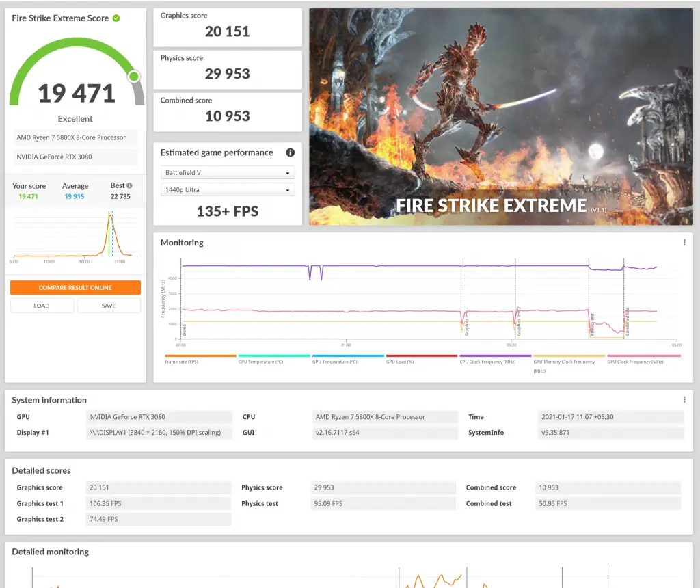Click the AMD Ryzen 7 5800X label under score

pyautogui.click(x=75, y=137)
